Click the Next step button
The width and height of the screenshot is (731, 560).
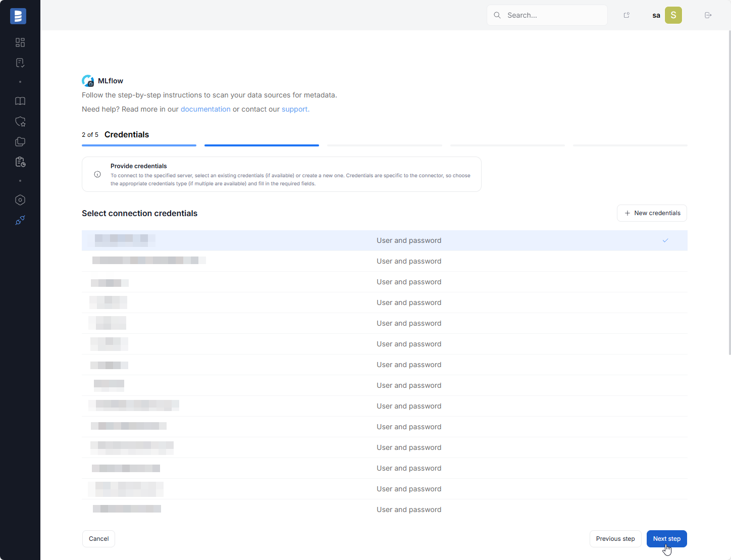(666, 539)
